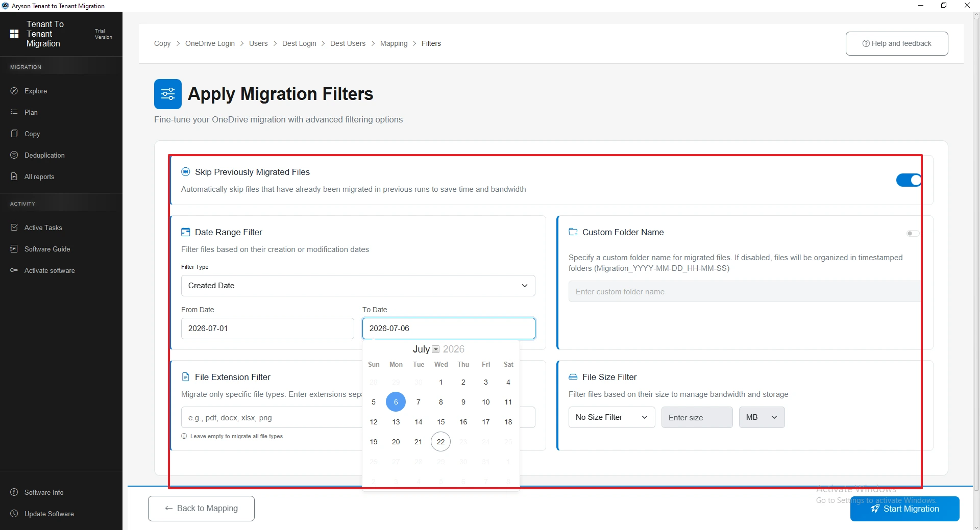This screenshot has height=530, width=980.
Task: Click the vertical page scrollbar
Action: pos(976,255)
